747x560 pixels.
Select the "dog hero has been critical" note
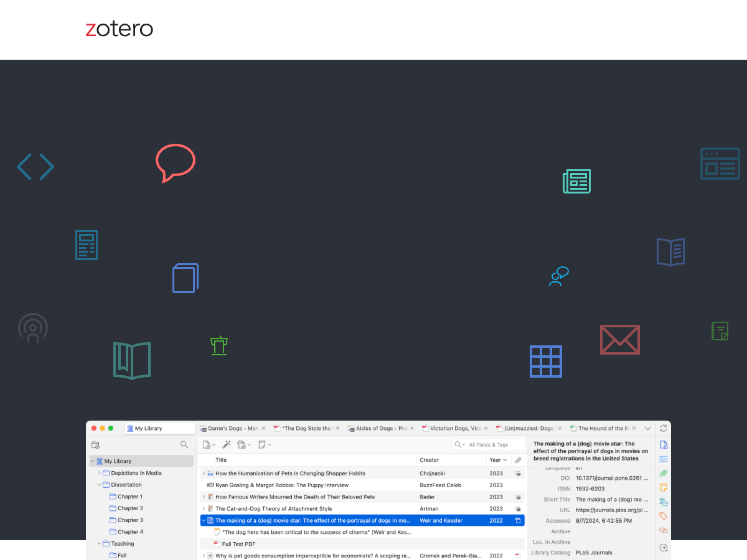[x=362, y=532]
